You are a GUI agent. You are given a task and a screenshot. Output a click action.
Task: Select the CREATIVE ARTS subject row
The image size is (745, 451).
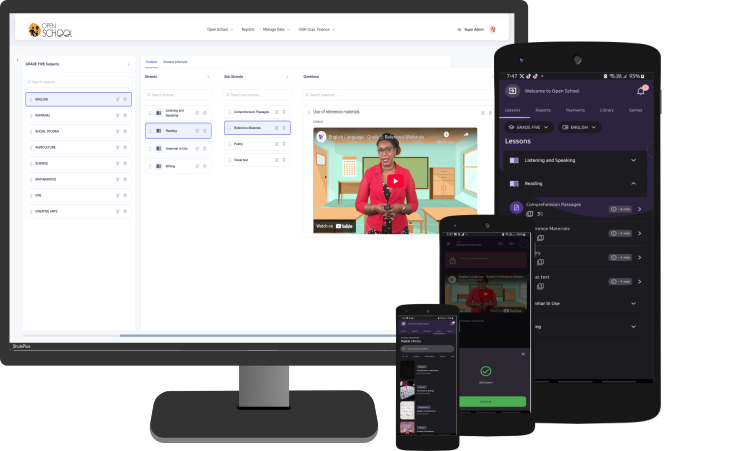pos(78,211)
